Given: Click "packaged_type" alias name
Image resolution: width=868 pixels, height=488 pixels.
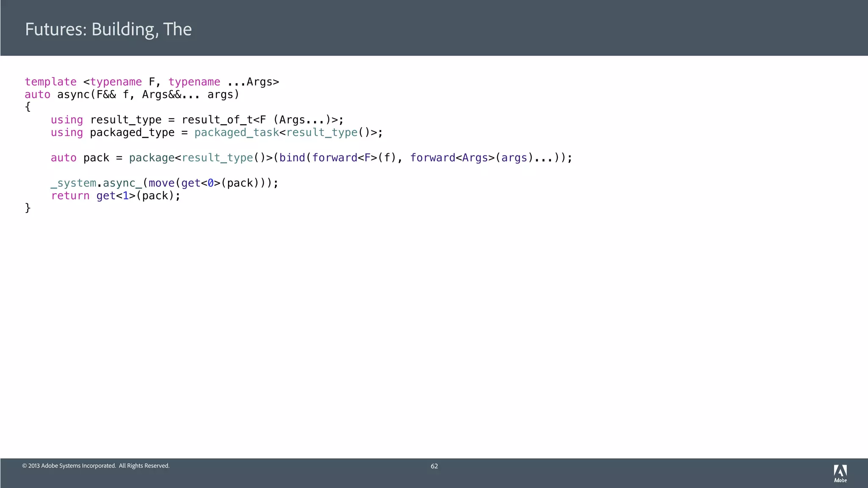Looking at the screenshot, I should pos(132,133).
